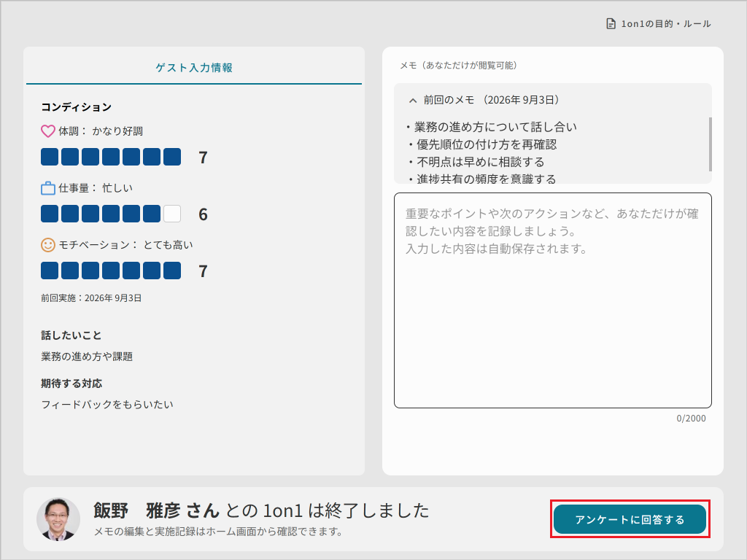
Task: Click the scrollbar in the previous memo box
Action: click(x=711, y=144)
